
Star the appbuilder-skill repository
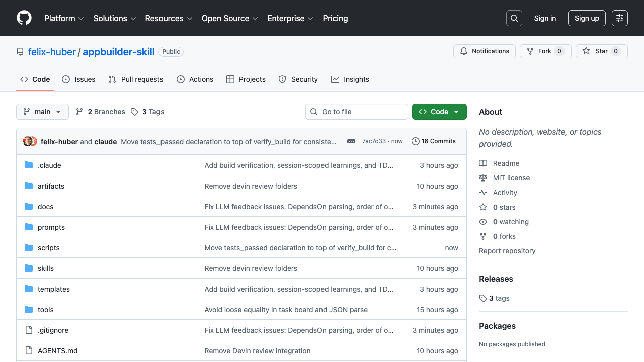[601, 51]
